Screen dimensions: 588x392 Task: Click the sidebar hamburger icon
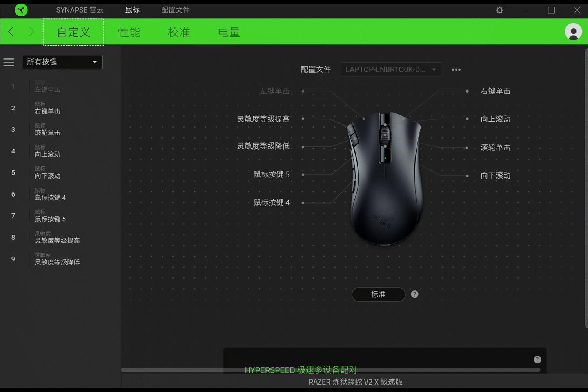[x=8, y=62]
